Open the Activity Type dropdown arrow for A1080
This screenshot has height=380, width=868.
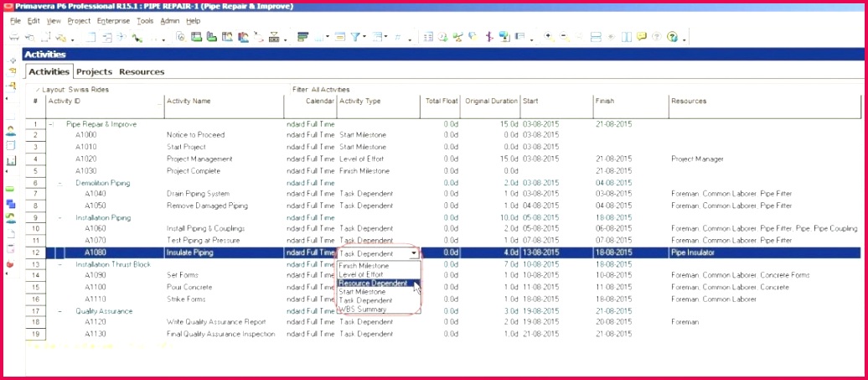coord(414,253)
